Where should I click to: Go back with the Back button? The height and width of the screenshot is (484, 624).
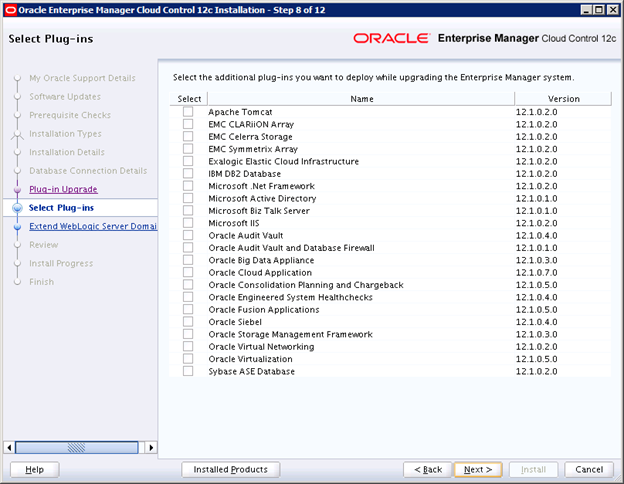click(x=428, y=470)
